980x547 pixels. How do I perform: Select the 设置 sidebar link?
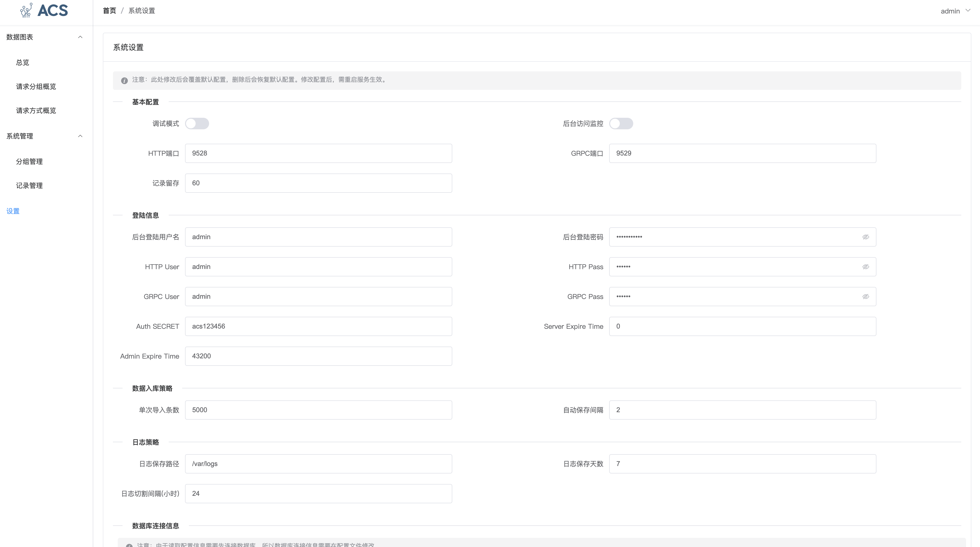click(13, 211)
